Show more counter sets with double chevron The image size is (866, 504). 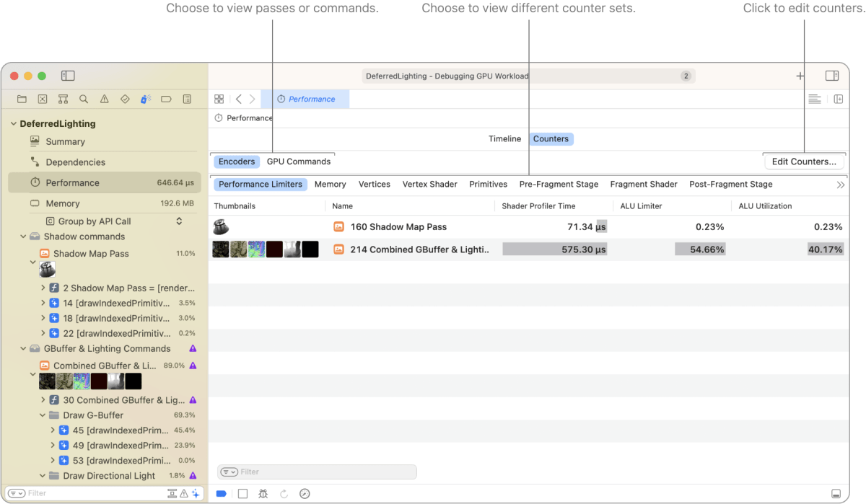point(840,185)
